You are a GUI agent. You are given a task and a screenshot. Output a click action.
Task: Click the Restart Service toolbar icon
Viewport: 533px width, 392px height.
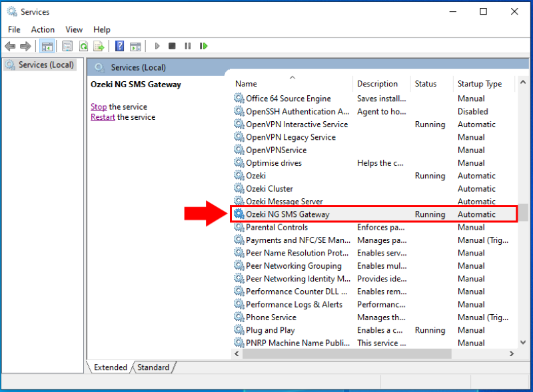[203, 46]
